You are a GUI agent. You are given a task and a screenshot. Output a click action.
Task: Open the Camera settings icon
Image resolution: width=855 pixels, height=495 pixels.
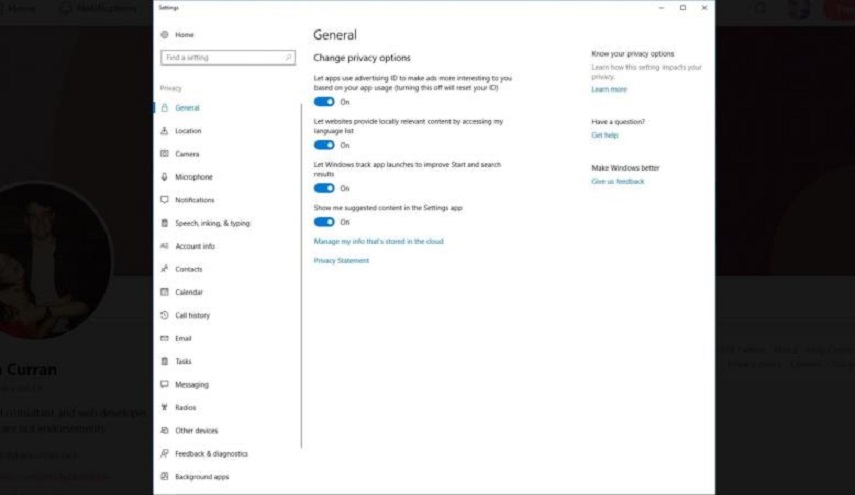click(x=164, y=154)
